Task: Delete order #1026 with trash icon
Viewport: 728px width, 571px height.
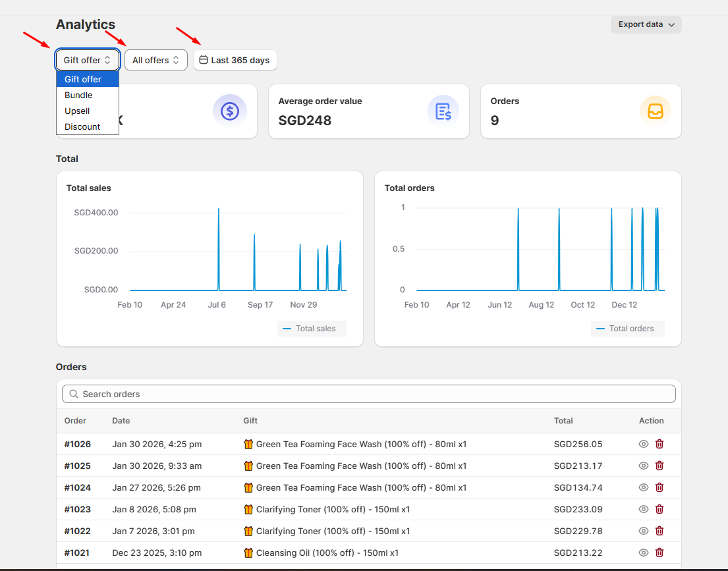Action: coord(659,444)
